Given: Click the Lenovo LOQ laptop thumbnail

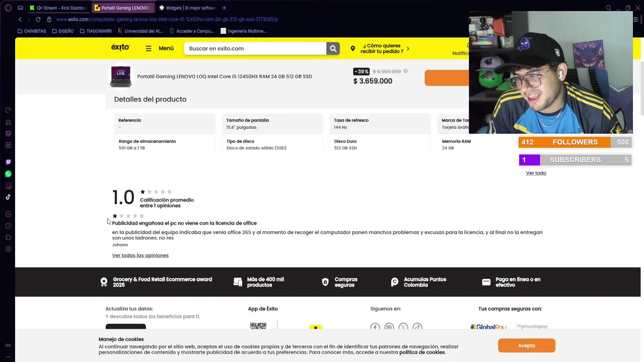Looking at the screenshot, I should click(x=121, y=76).
